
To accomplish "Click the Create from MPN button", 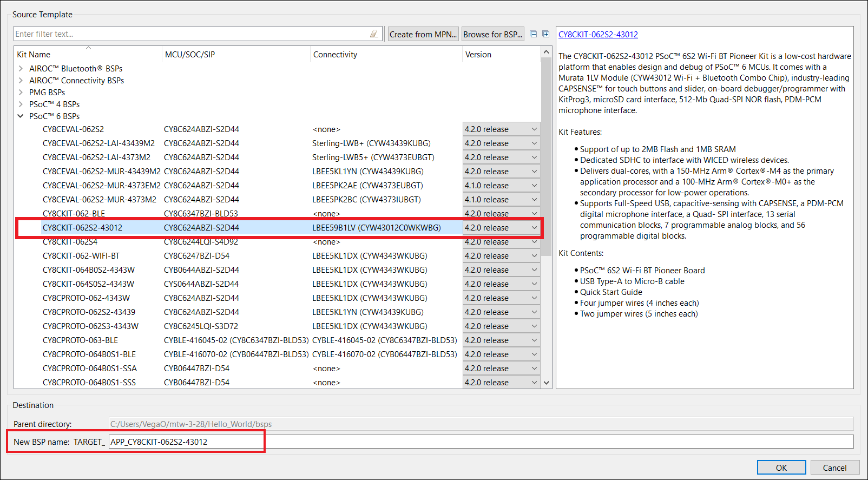I will coord(423,34).
